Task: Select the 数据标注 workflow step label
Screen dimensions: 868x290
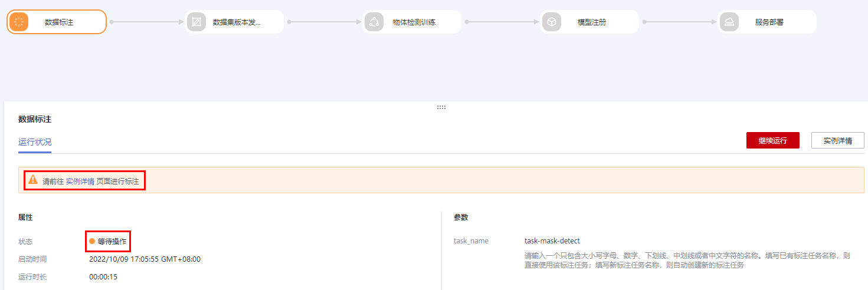Action: [59, 22]
